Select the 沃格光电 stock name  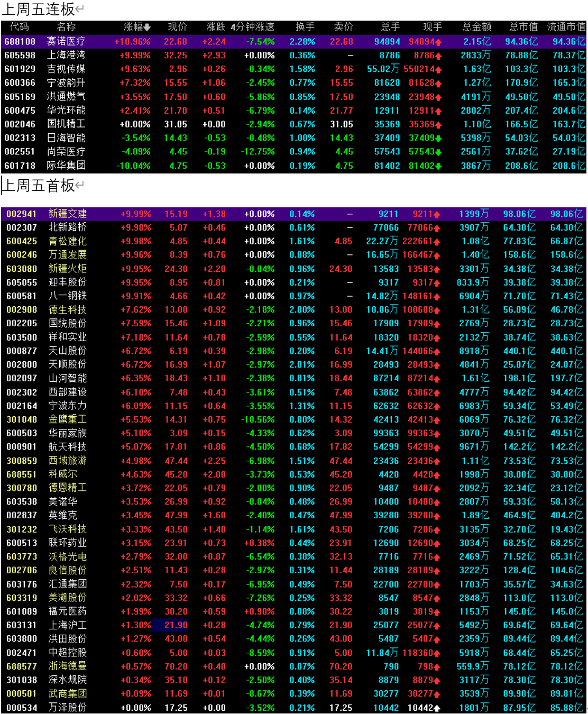pyautogui.click(x=68, y=556)
